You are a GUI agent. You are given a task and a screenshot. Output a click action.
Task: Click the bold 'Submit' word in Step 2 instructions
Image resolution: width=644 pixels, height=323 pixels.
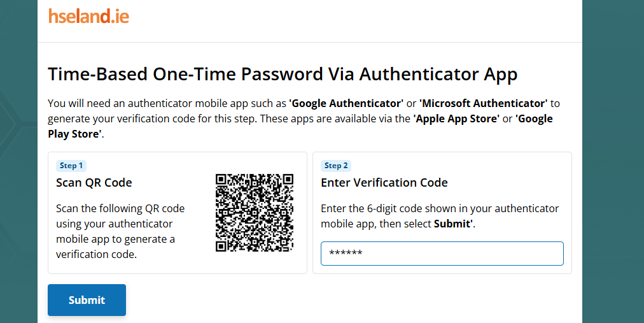[452, 224]
